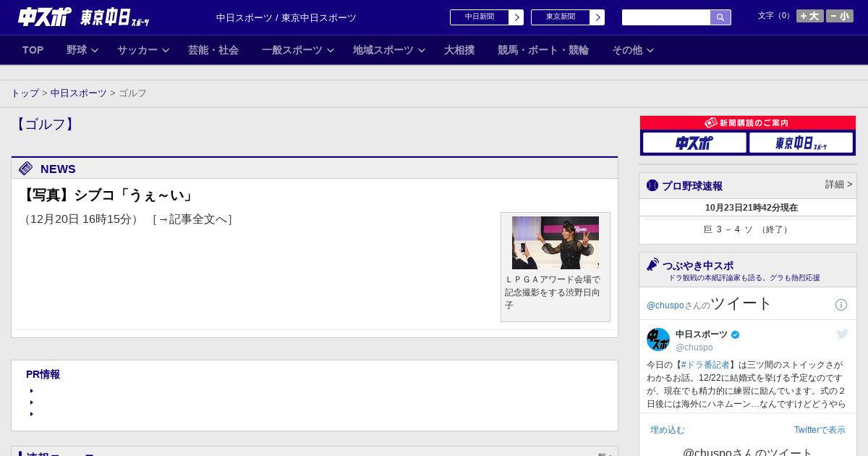Expand chevron beside その他

click(650, 50)
